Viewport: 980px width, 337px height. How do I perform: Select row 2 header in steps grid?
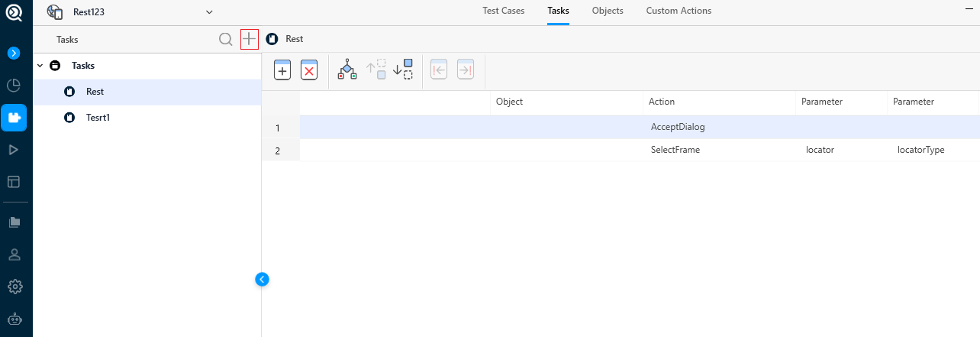click(x=278, y=151)
